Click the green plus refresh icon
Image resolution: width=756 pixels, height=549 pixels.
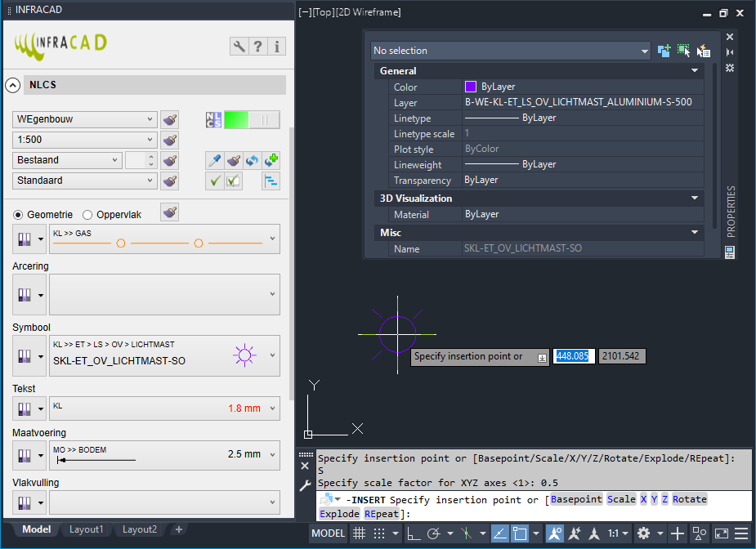point(271,160)
